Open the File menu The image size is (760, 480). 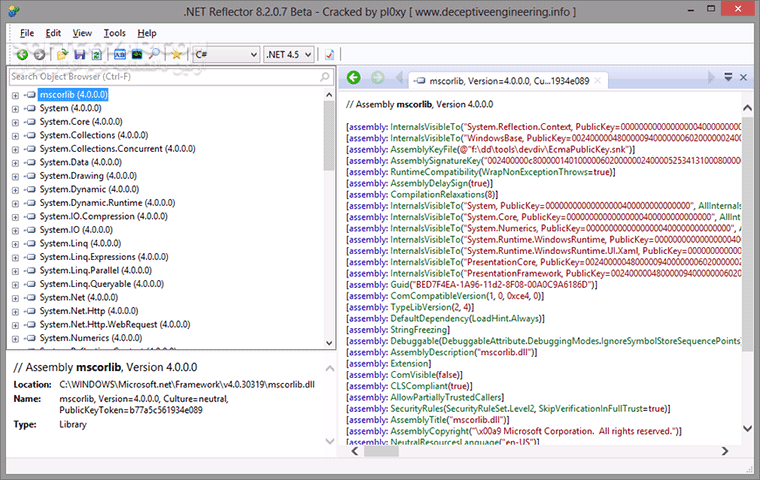coord(27,33)
